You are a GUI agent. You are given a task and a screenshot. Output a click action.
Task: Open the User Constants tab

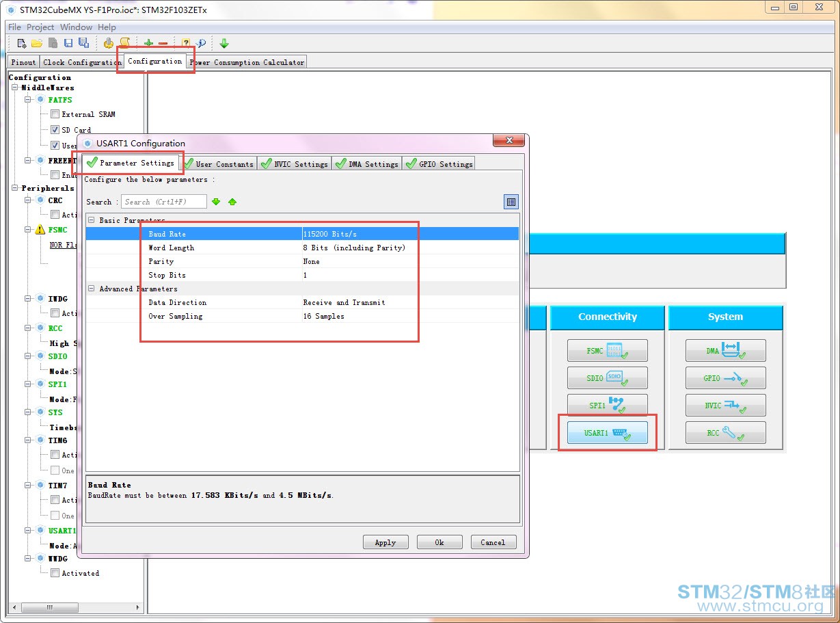pos(219,163)
